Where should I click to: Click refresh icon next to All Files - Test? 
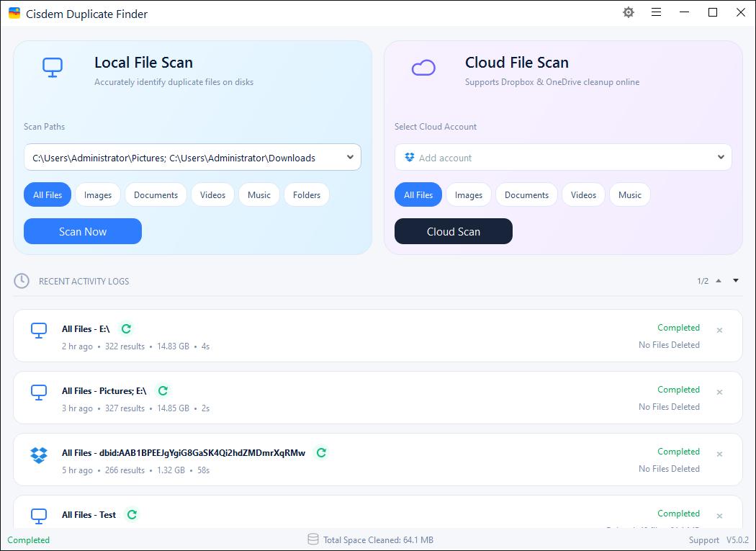(x=132, y=515)
